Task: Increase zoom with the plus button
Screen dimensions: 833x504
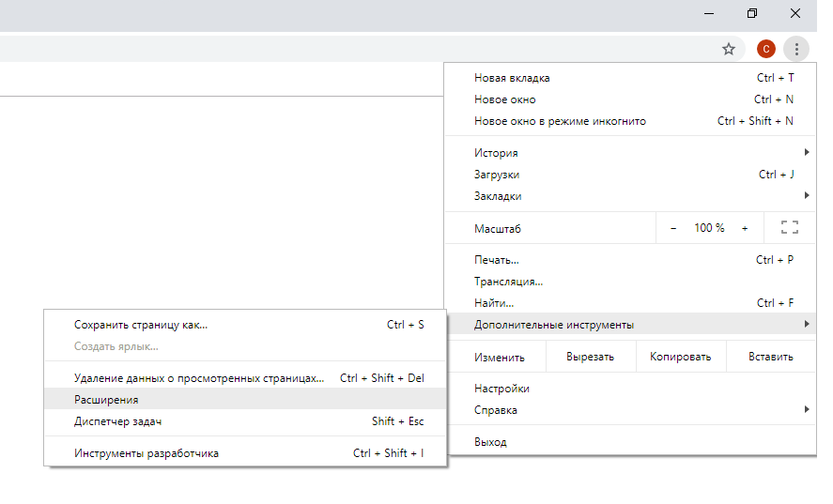Action: coord(745,228)
